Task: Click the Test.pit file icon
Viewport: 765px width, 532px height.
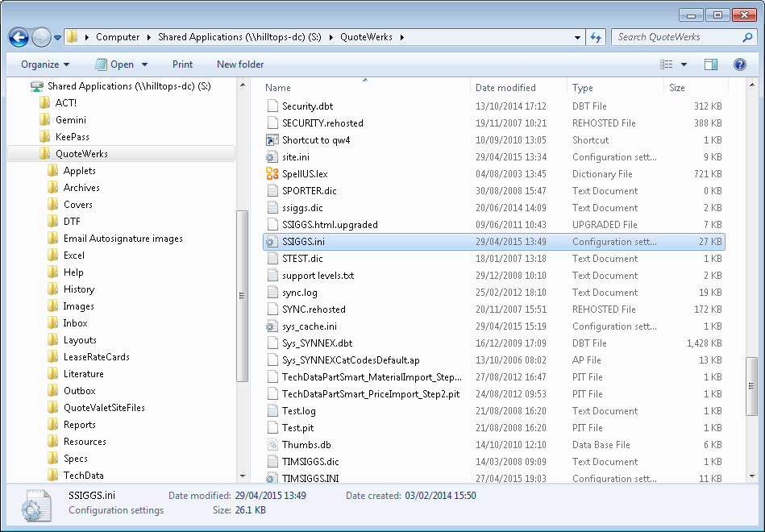Action: pyautogui.click(x=272, y=428)
